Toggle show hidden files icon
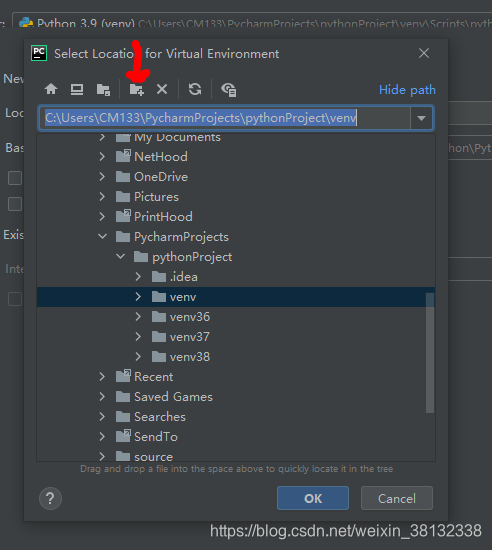 pyautogui.click(x=229, y=90)
